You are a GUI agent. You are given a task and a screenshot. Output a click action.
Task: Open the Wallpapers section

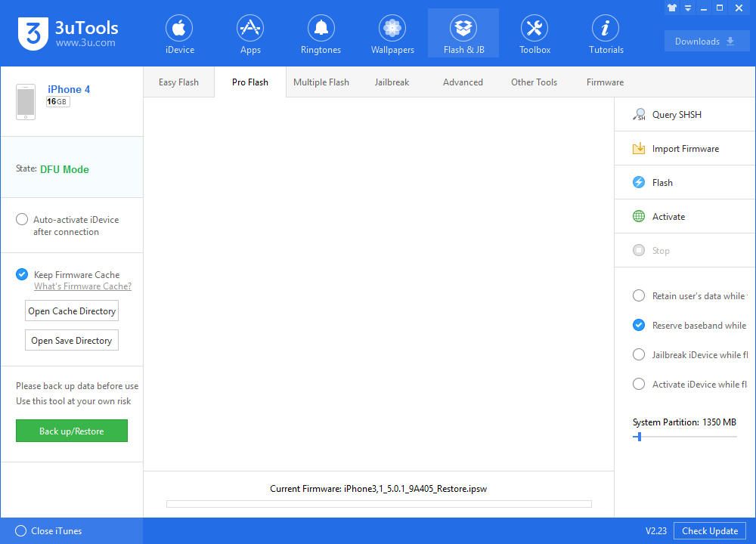click(x=392, y=34)
